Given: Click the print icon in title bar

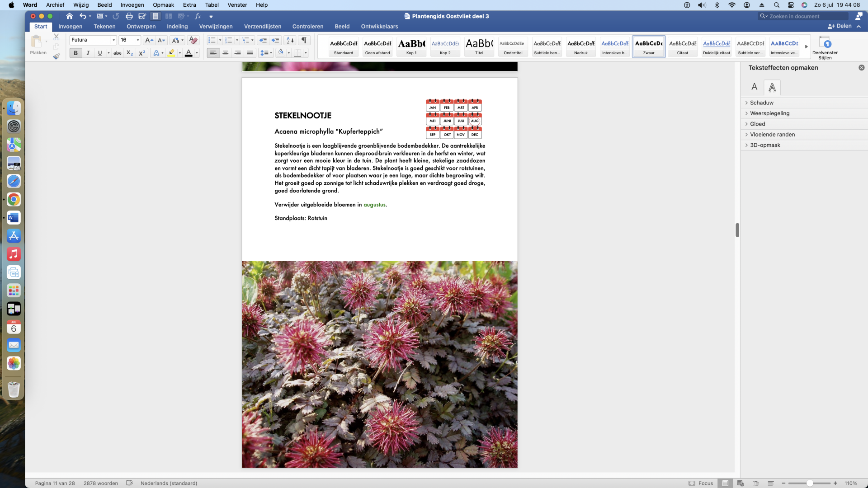Looking at the screenshot, I should pos(129,16).
